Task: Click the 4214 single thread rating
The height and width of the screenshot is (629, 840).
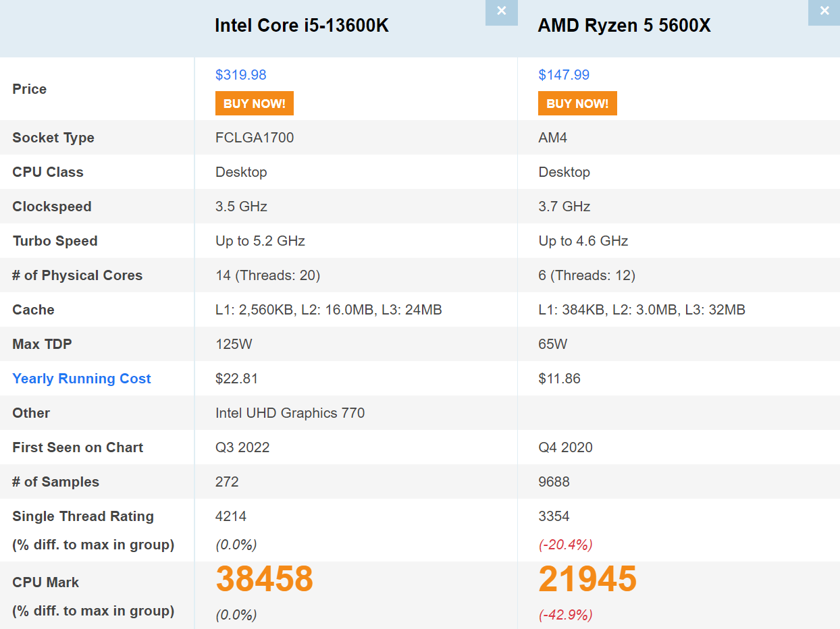Action: pos(231,516)
